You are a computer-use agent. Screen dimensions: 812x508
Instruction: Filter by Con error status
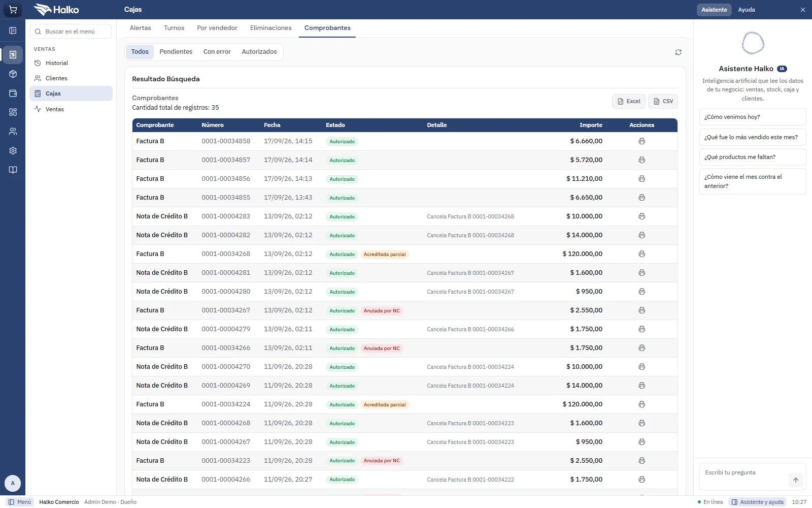217,52
